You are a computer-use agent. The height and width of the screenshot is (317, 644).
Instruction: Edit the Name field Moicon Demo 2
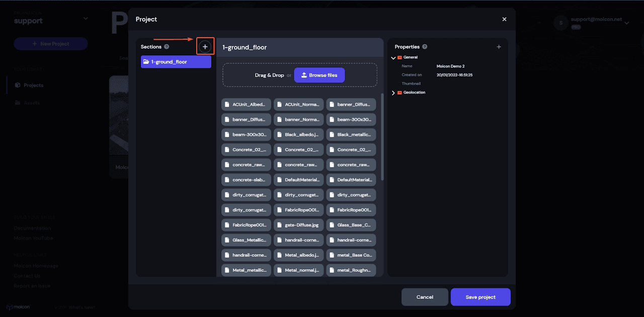[x=450, y=66]
